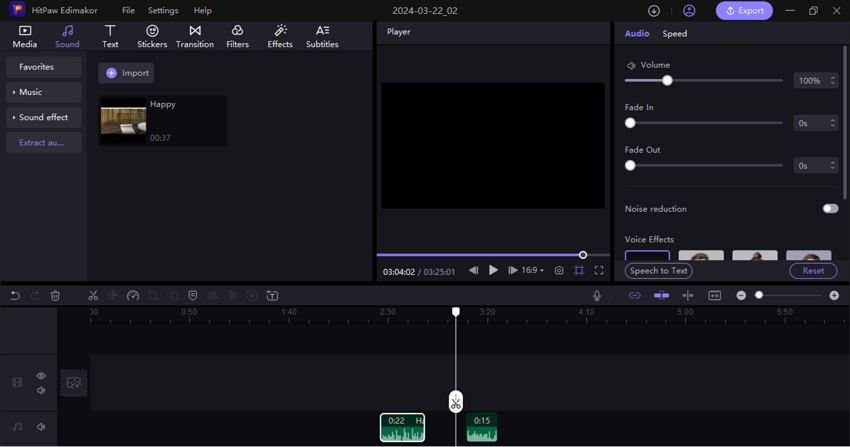The width and height of the screenshot is (850, 447).
Task: Open the 16:9 aspect ratio dropdown
Action: pyautogui.click(x=532, y=270)
